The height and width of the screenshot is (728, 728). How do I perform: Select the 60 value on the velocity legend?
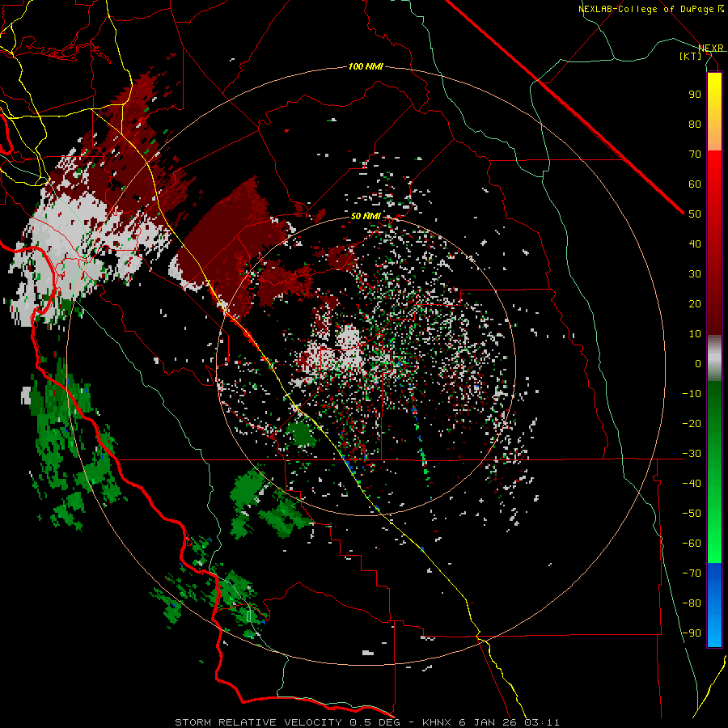[695, 184]
